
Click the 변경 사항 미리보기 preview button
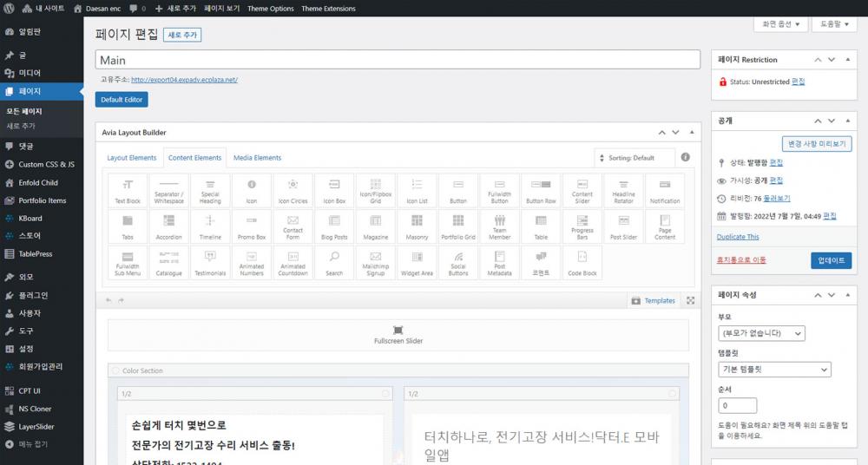(x=817, y=143)
